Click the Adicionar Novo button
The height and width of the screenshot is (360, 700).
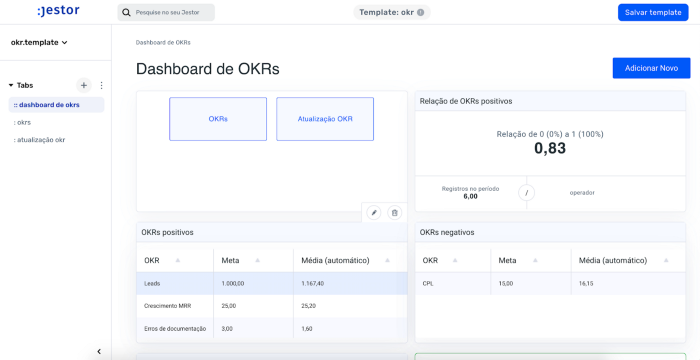(651, 68)
